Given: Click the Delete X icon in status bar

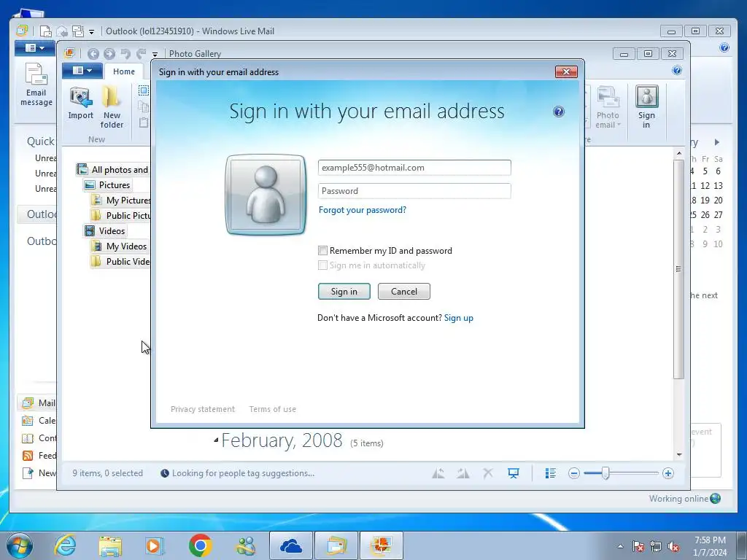Looking at the screenshot, I should tap(488, 473).
